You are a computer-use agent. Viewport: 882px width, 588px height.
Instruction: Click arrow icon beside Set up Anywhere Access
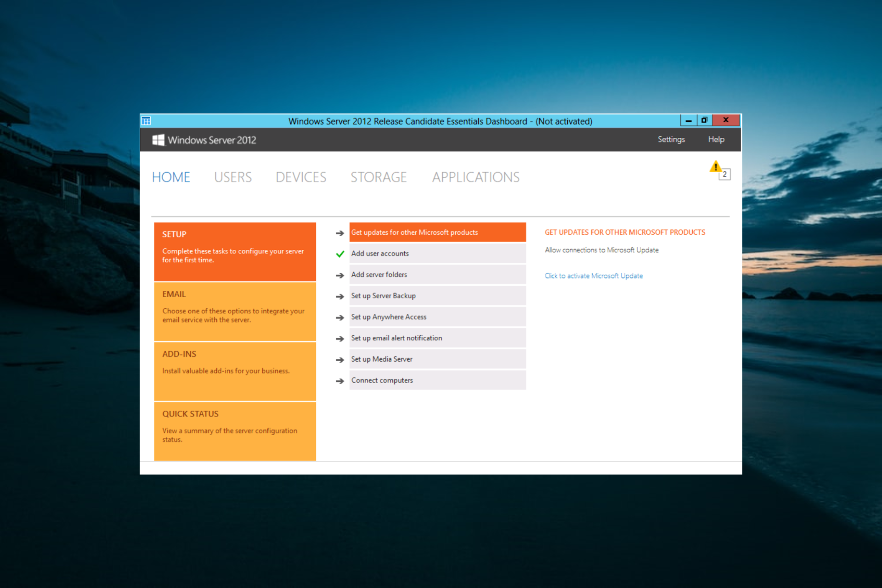click(340, 318)
